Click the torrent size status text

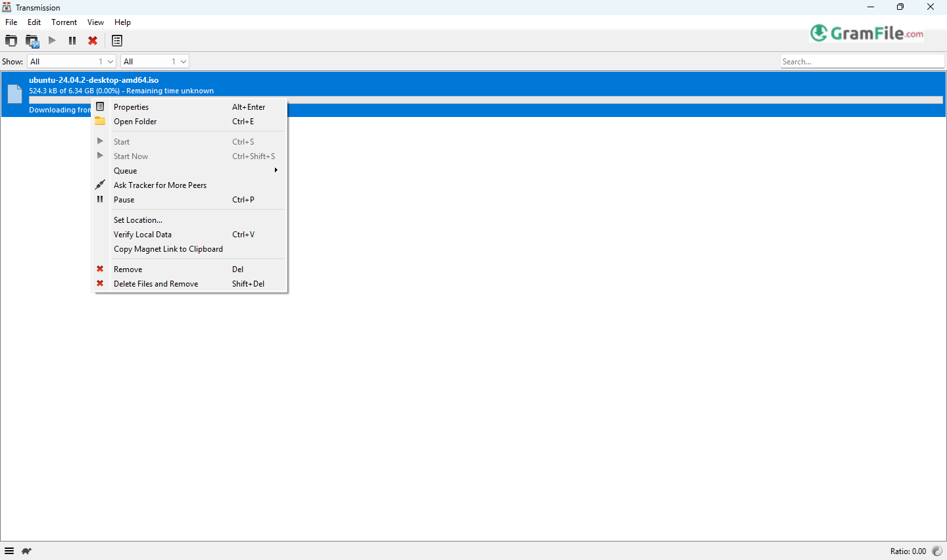pos(121,91)
